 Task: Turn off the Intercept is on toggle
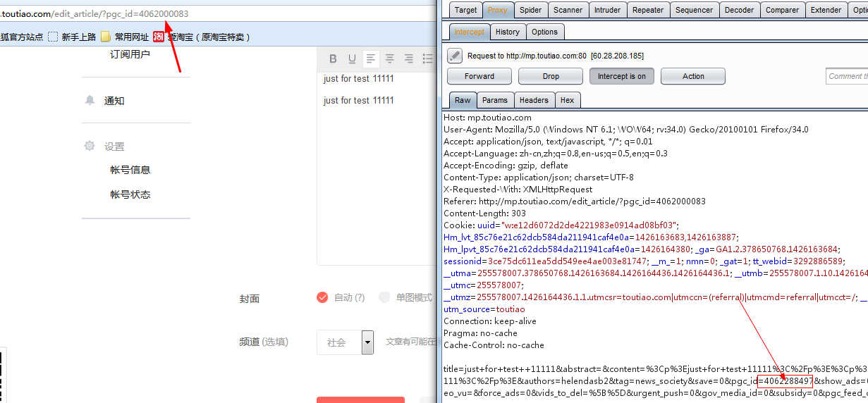(622, 76)
